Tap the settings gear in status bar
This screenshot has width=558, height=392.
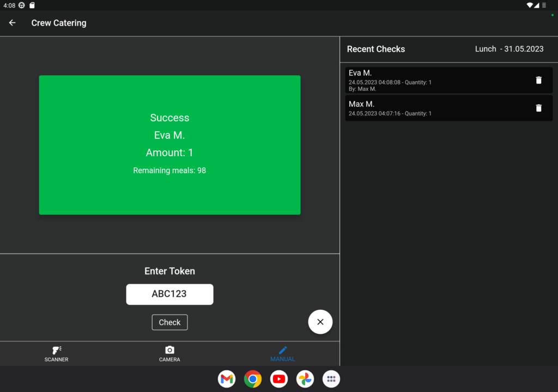pyautogui.click(x=22, y=5)
